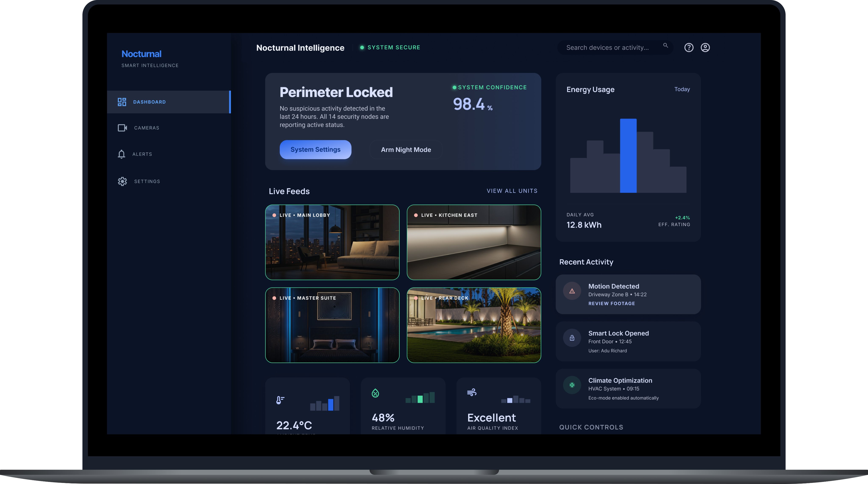Screen dimensions: 868x484
Task: Open the Cameras sidebar menu item
Action: click(x=146, y=128)
